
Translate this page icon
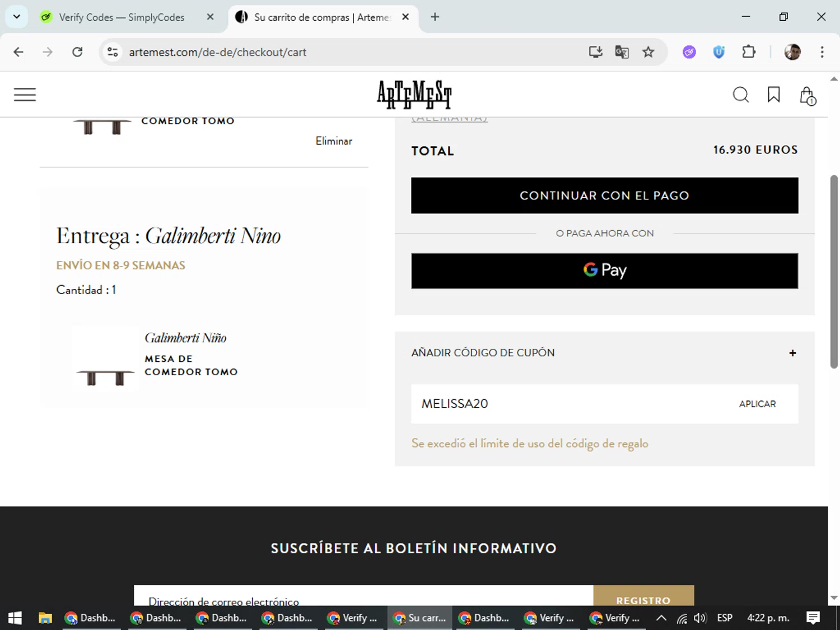pyautogui.click(x=622, y=52)
